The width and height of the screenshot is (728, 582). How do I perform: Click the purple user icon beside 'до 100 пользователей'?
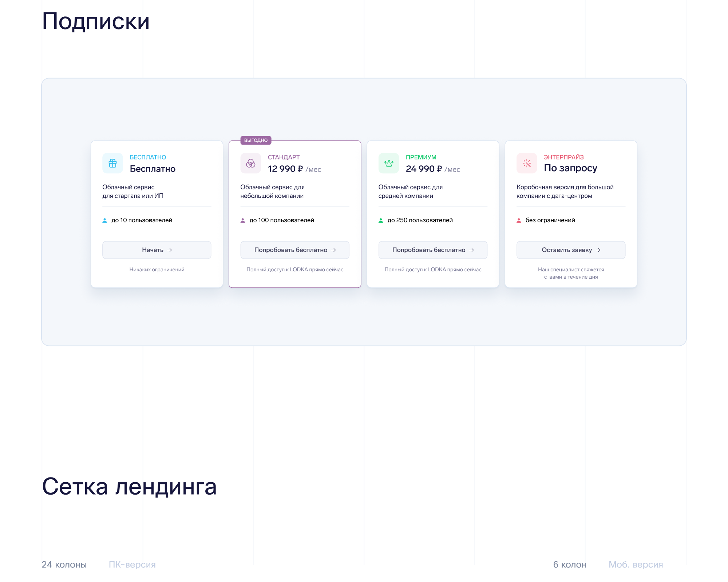pos(243,220)
